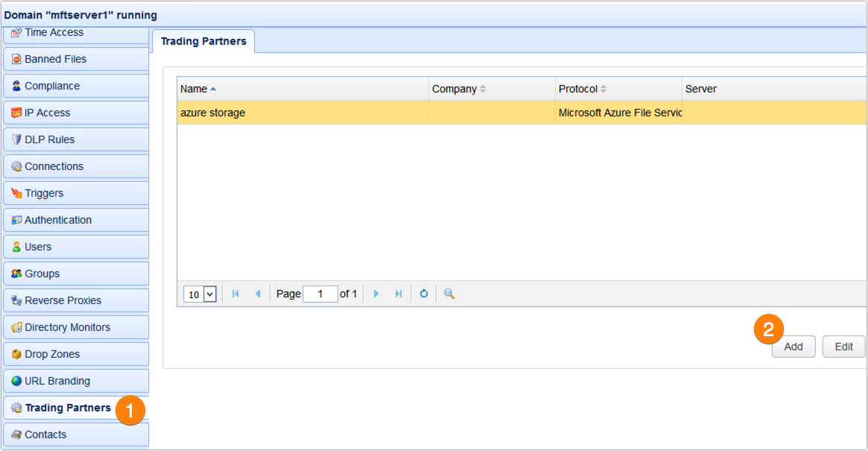Jump to the first page of results
This screenshot has height=451, width=868.
click(x=235, y=294)
